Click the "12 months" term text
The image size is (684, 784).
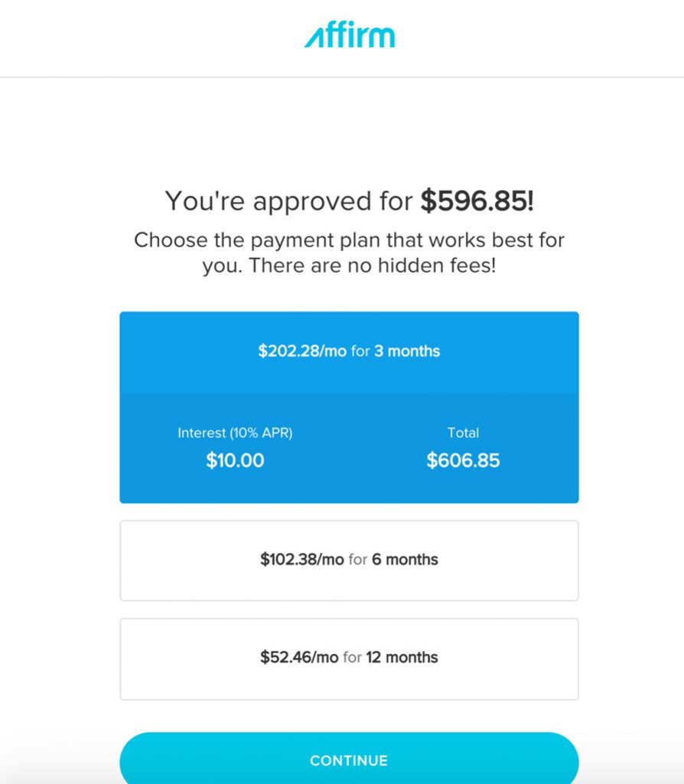point(402,658)
